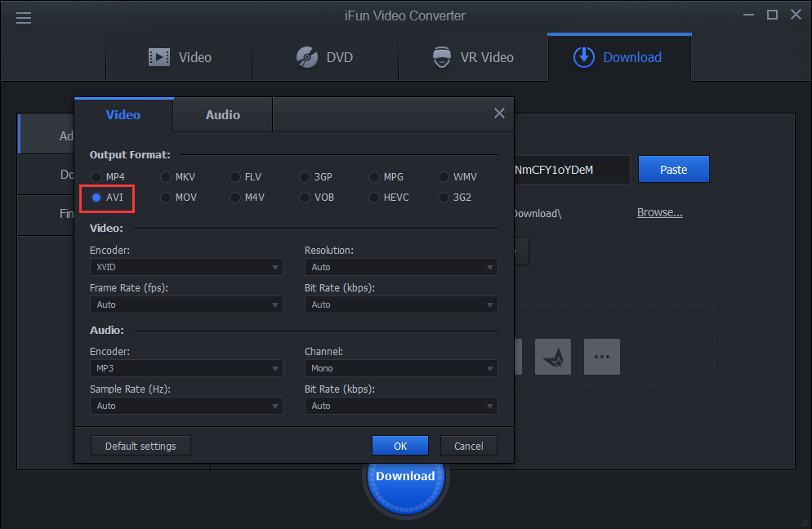Select the VR headset icon
The width and height of the screenshot is (812, 529).
442,57
